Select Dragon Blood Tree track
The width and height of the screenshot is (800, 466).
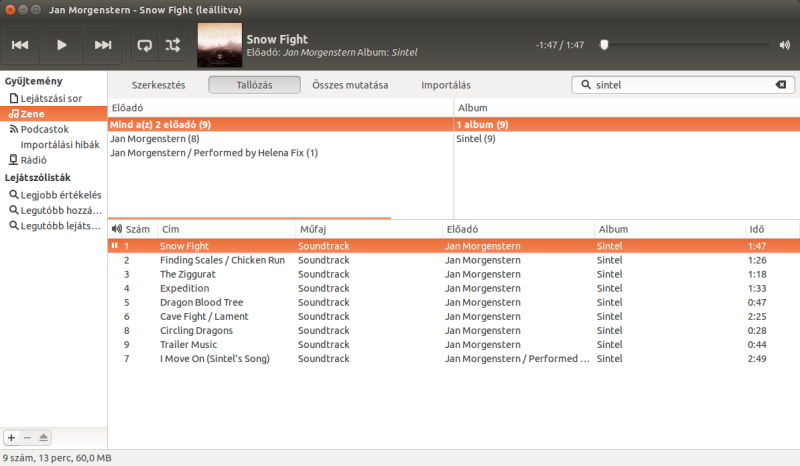coord(454,302)
